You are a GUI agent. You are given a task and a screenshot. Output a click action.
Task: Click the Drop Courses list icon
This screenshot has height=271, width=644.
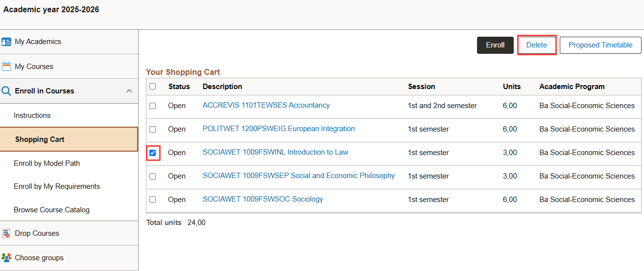6,233
